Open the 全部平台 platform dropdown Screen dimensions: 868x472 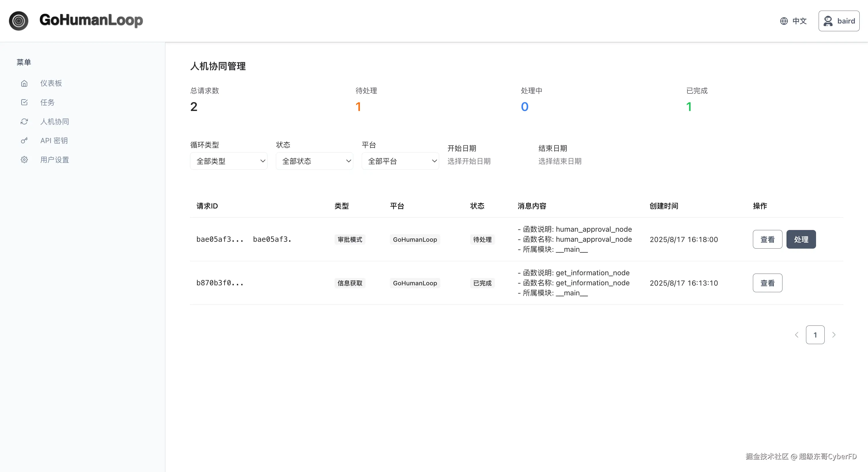(x=400, y=161)
